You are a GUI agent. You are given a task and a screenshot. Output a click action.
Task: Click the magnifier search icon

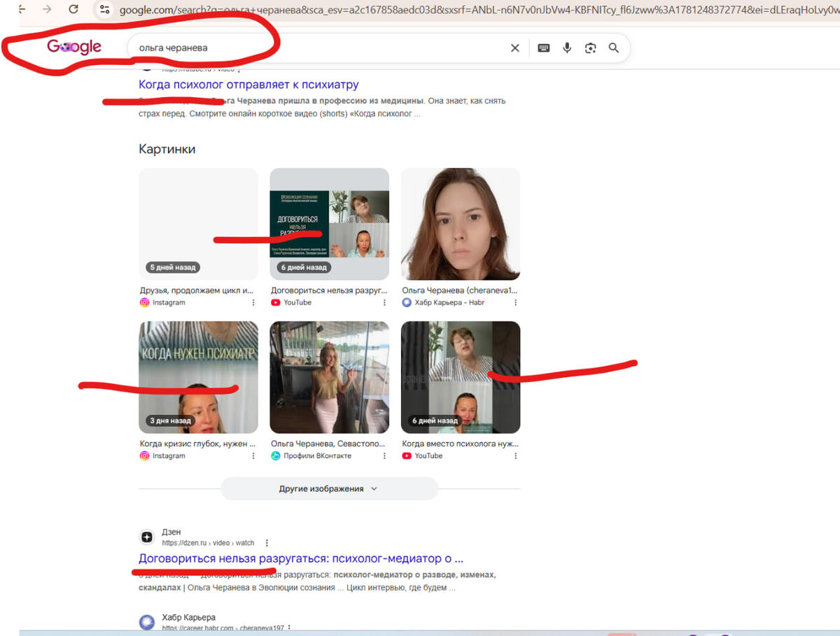pyautogui.click(x=614, y=48)
